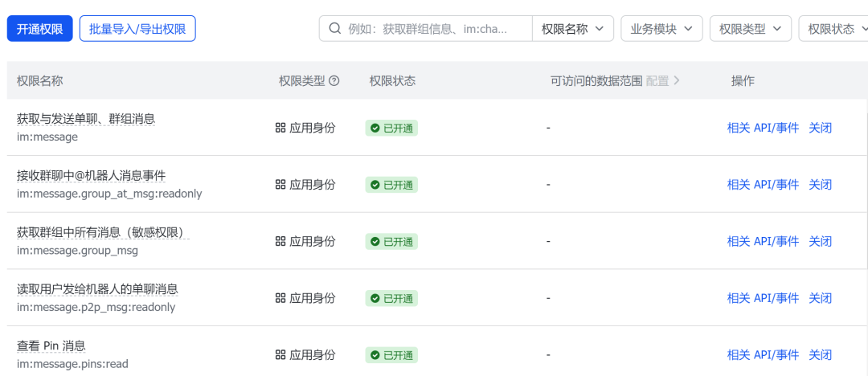Click 关闭 for 获取与发送单聊、群组消息
The image size is (868, 376).
tap(820, 128)
